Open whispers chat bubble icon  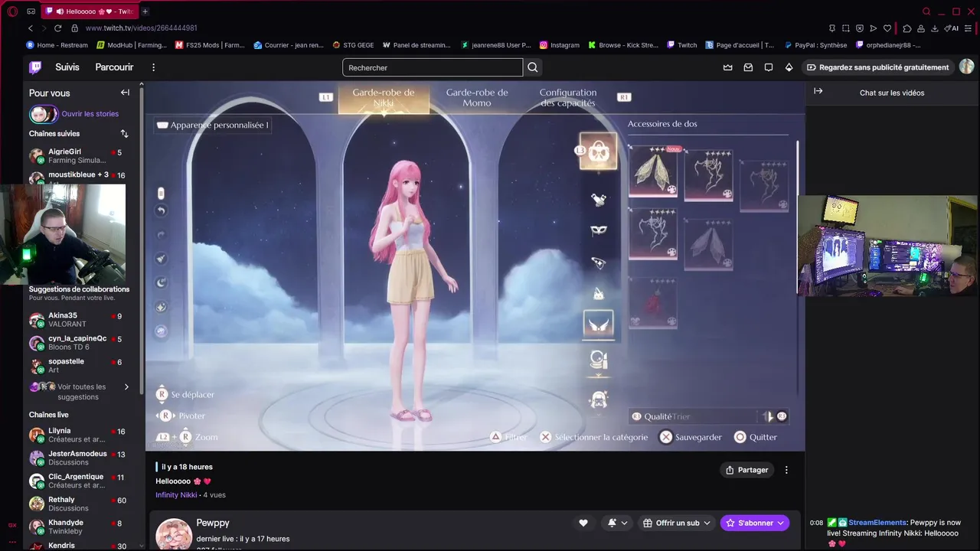[769, 67]
